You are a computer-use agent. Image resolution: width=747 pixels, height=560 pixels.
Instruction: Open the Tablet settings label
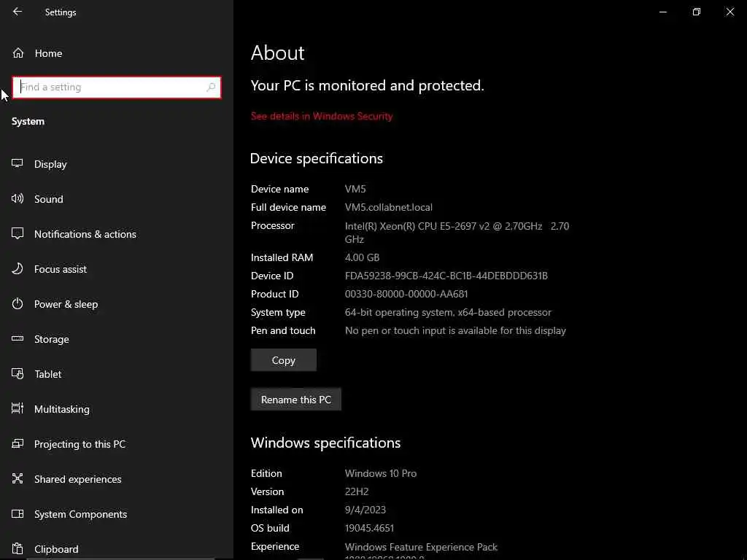[x=47, y=374]
